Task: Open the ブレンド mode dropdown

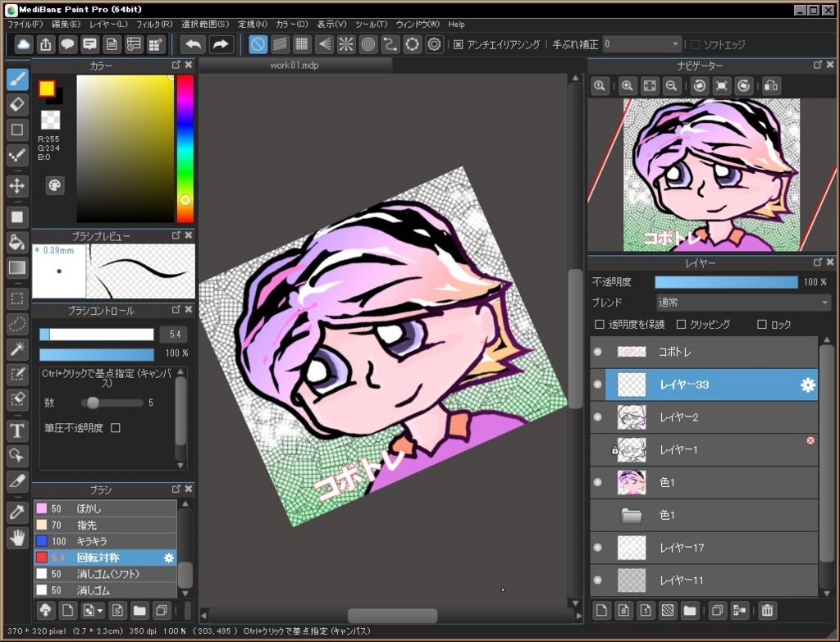Action: (x=743, y=303)
